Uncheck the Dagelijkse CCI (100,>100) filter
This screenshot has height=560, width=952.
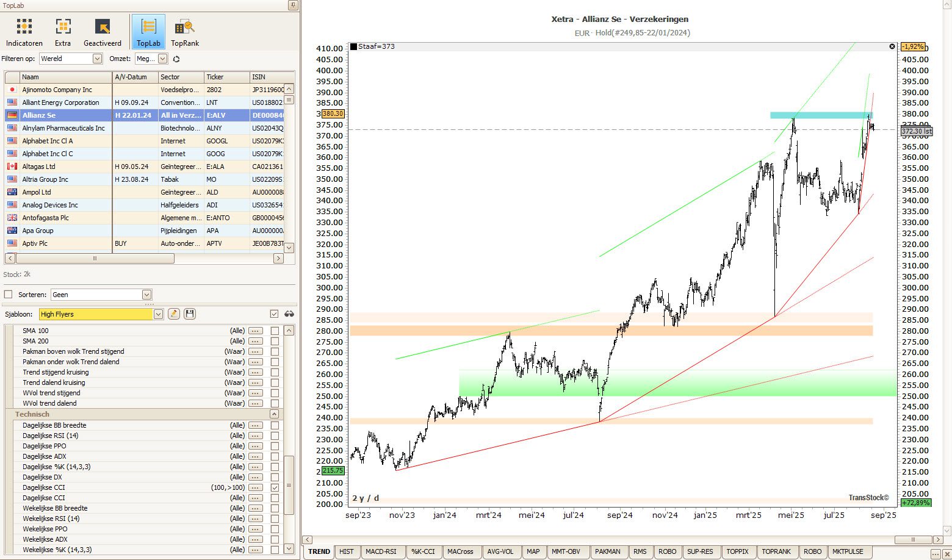tap(275, 487)
